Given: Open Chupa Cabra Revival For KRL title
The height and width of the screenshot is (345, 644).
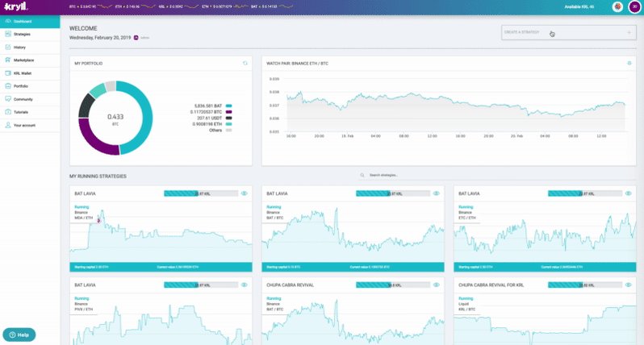Looking at the screenshot, I should tap(491, 285).
